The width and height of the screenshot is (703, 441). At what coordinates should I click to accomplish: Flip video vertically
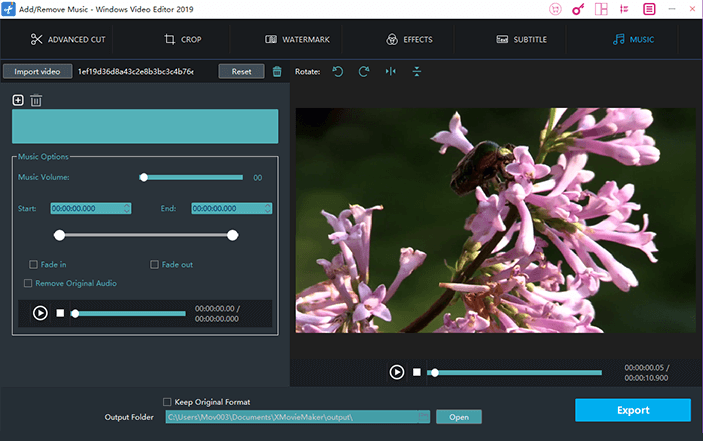[x=416, y=72]
